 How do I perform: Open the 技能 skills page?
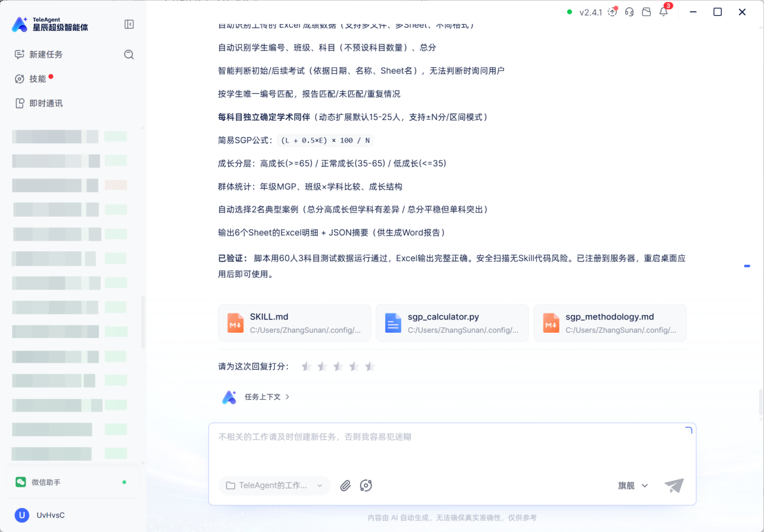31,79
